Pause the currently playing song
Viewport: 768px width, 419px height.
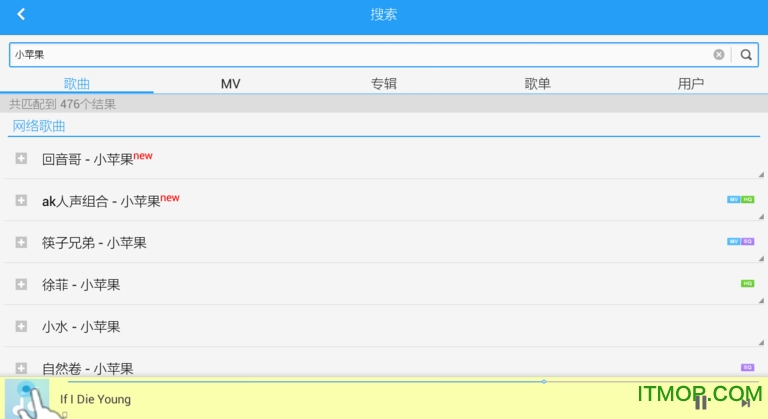click(701, 402)
